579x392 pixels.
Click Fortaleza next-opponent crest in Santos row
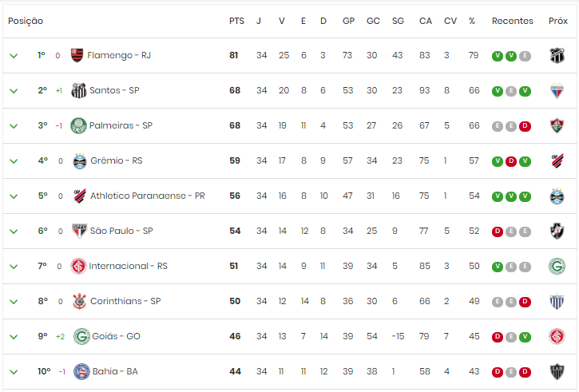(557, 91)
